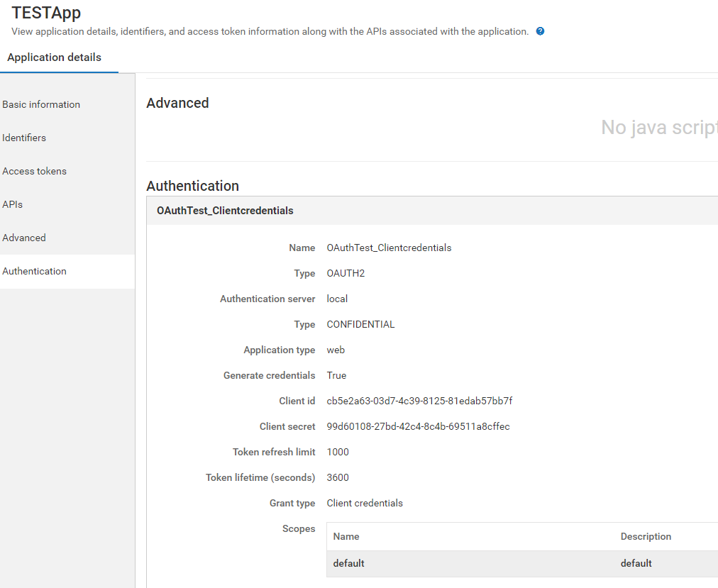The height and width of the screenshot is (588, 718).
Task: Select Access tokens in the sidebar
Action: point(34,171)
